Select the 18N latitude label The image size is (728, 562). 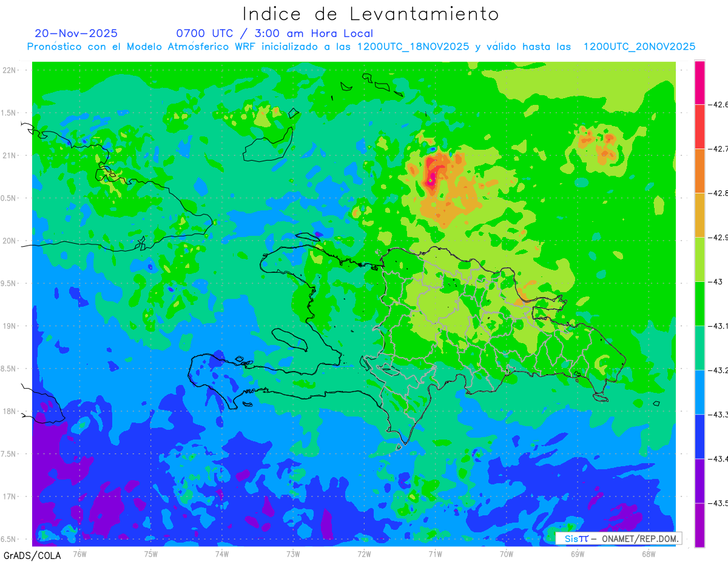point(10,411)
